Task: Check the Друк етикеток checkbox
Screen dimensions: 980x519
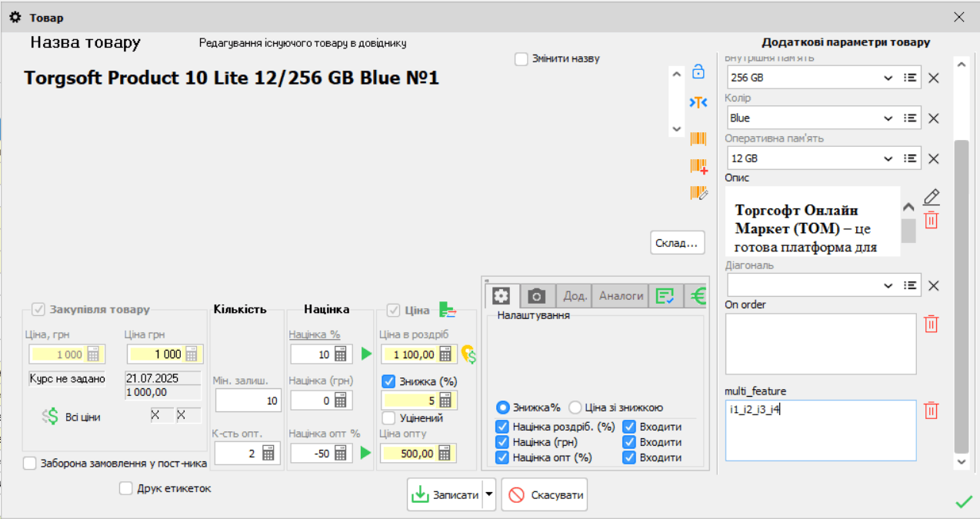Action: (x=127, y=488)
